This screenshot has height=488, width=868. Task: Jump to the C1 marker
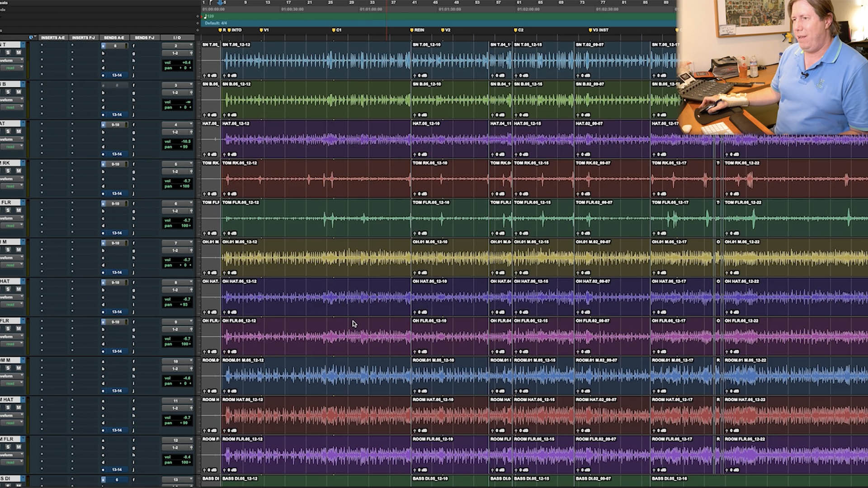(x=337, y=30)
